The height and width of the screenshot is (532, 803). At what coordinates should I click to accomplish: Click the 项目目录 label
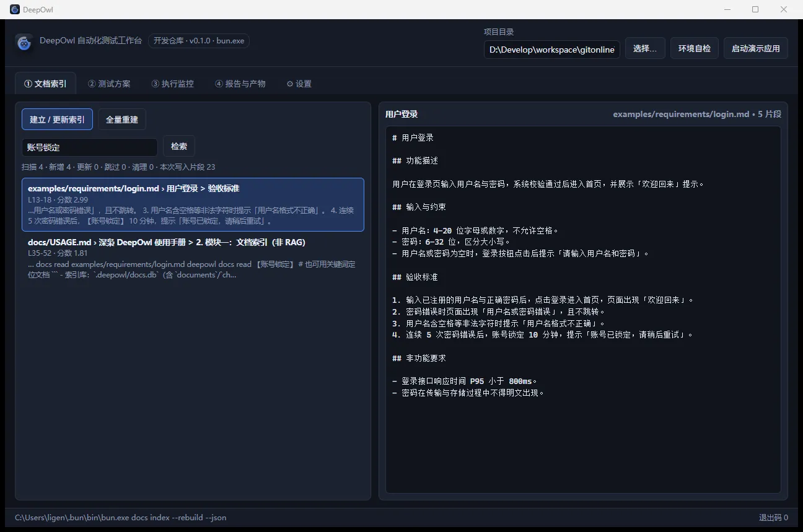point(499,32)
